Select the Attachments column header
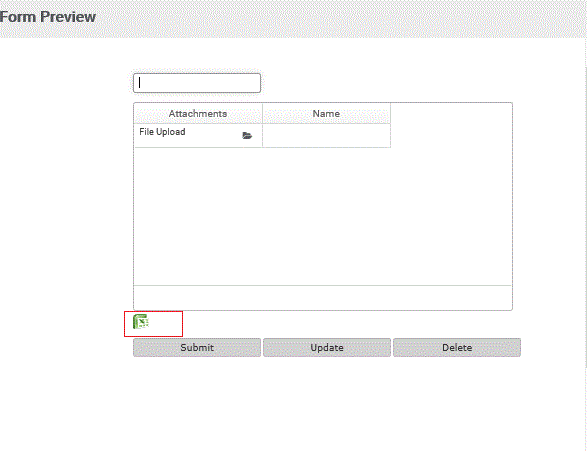This screenshot has width=587, height=451. [x=198, y=113]
